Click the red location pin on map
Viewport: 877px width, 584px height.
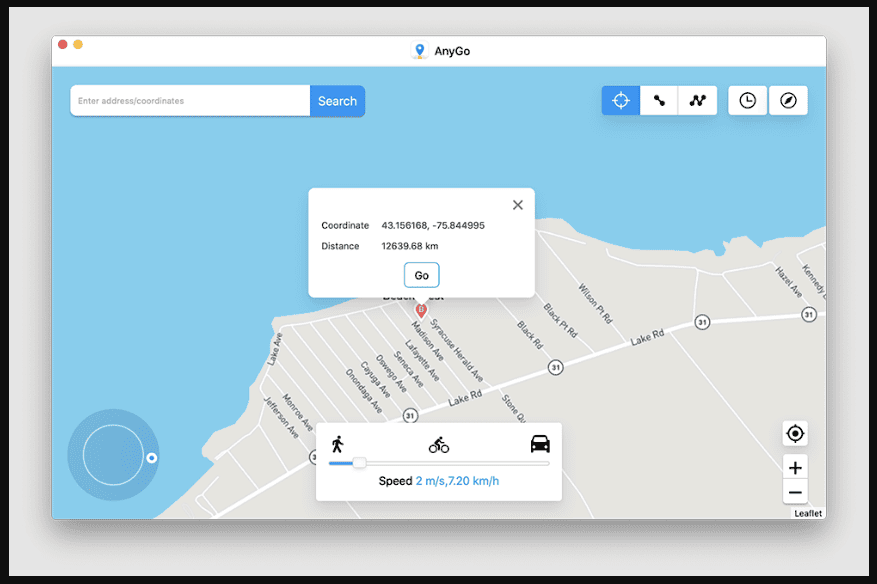point(421,311)
